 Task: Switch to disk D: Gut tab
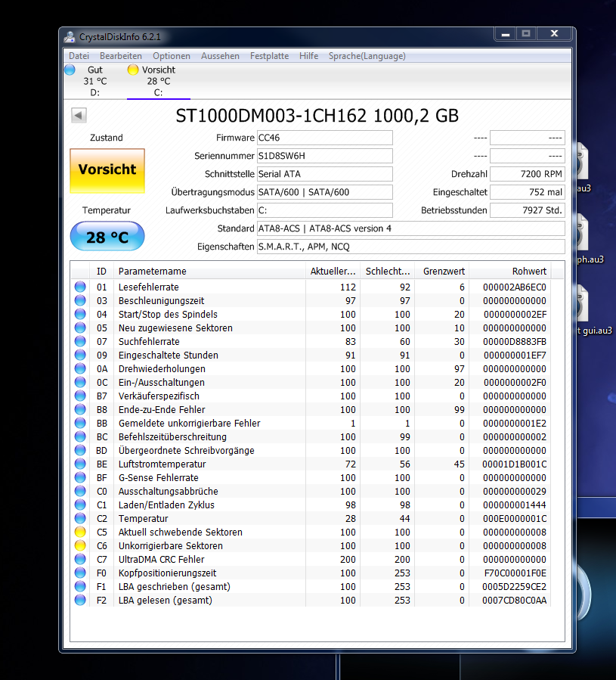[x=95, y=81]
